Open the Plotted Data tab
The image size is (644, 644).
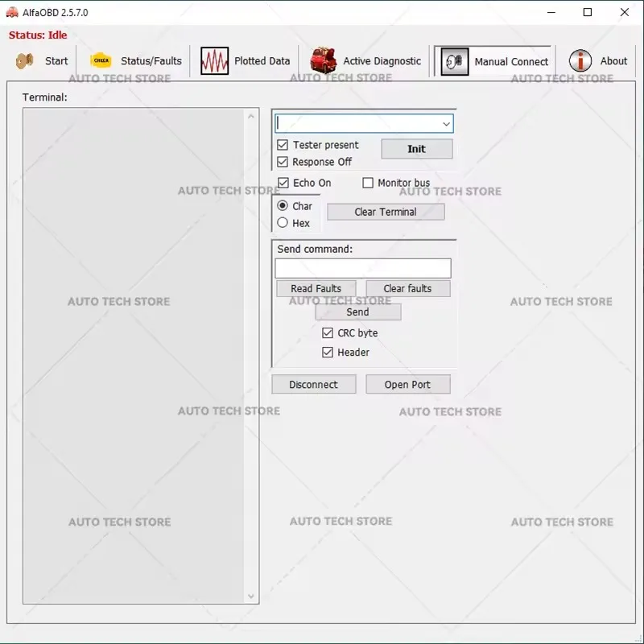(246, 61)
